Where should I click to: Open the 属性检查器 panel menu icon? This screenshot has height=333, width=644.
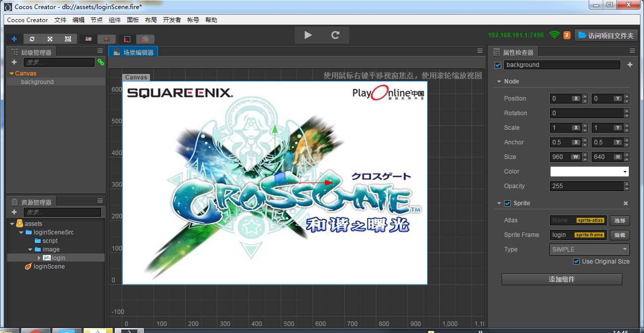pyautogui.click(x=632, y=51)
